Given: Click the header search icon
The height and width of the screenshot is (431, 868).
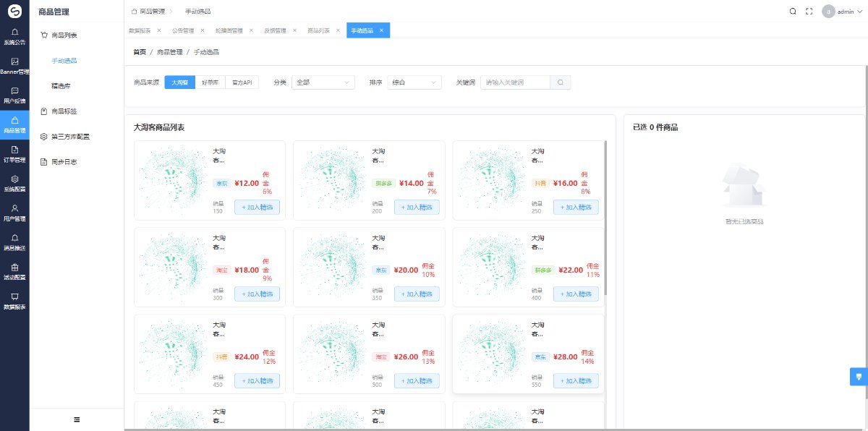Looking at the screenshot, I should (793, 12).
